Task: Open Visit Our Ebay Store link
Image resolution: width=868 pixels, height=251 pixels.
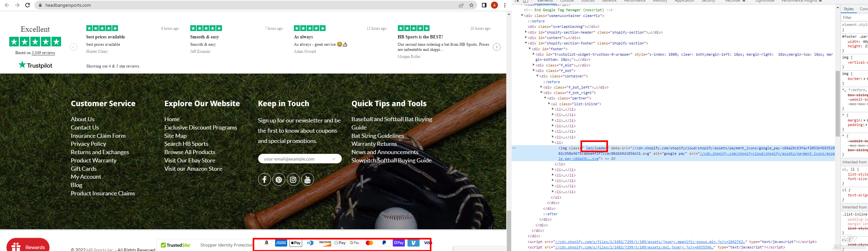Action: (x=190, y=161)
